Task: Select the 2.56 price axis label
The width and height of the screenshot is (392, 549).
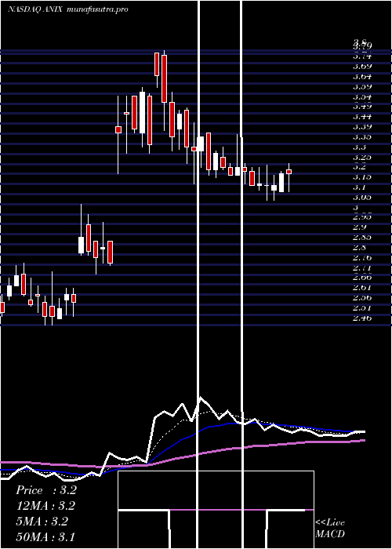Action: tap(362, 297)
